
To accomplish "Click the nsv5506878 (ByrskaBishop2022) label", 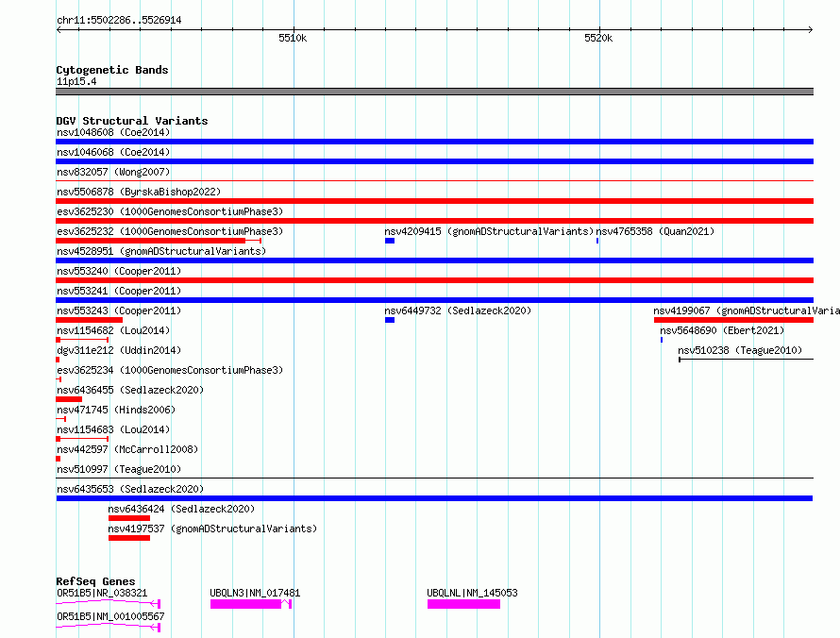I will tap(139, 192).
